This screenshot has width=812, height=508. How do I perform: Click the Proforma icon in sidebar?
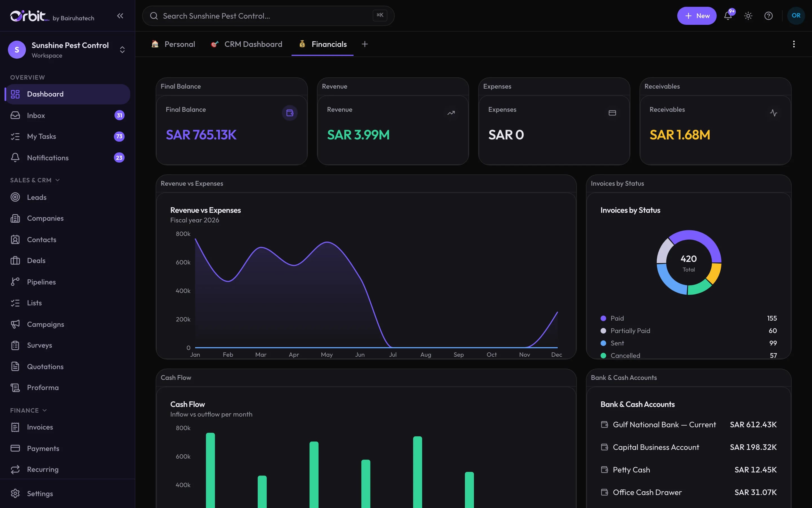click(15, 388)
